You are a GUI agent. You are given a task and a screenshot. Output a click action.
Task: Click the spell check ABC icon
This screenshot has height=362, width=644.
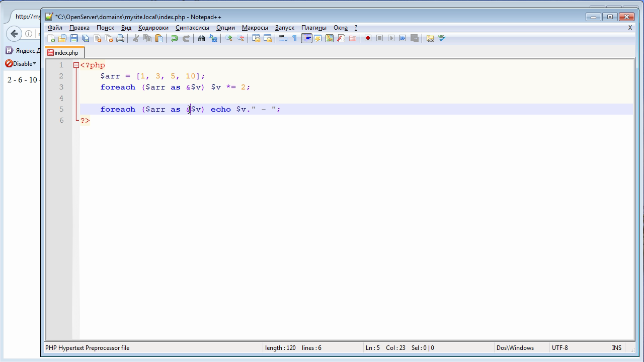tap(442, 38)
